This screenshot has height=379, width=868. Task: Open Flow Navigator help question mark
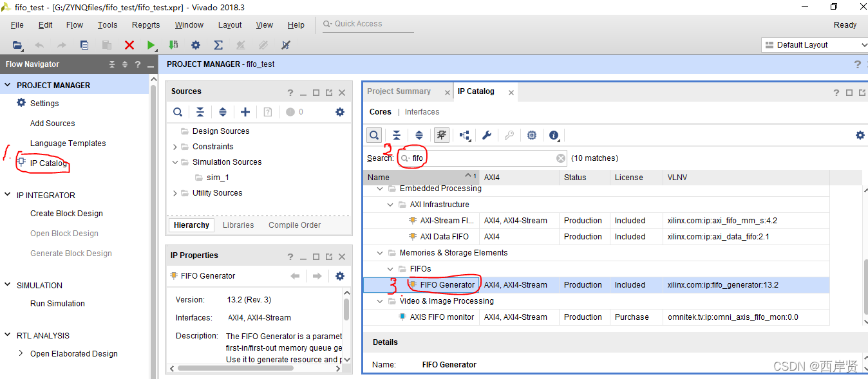(x=137, y=64)
